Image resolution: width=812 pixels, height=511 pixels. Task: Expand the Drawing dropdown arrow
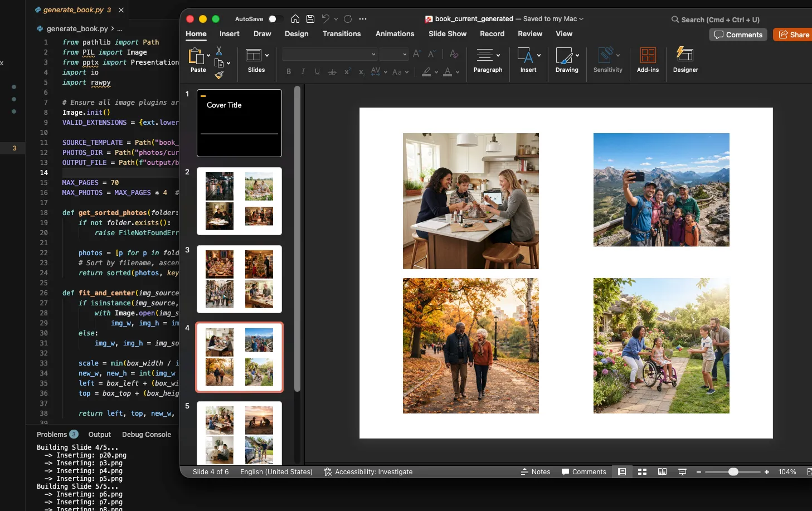click(577, 55)
